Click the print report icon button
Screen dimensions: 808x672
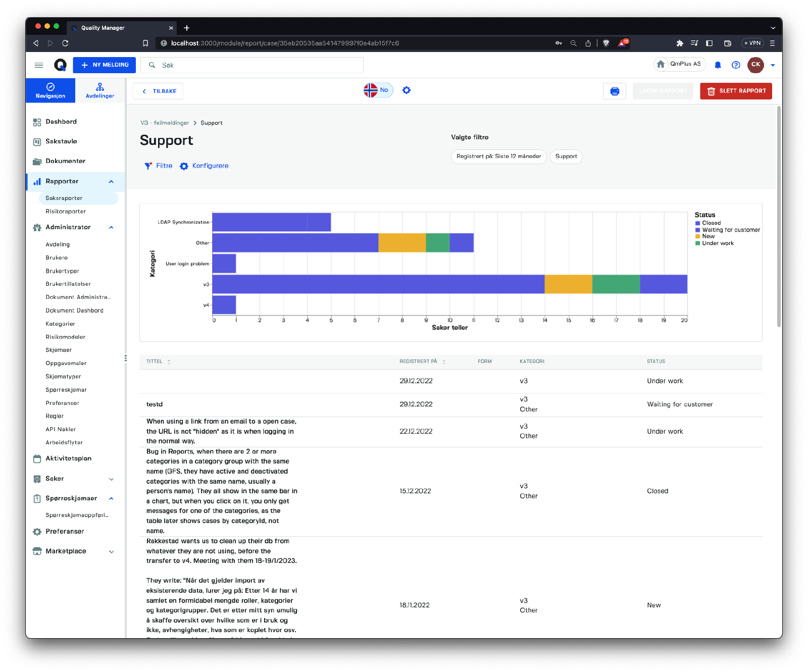click(614, 91)
